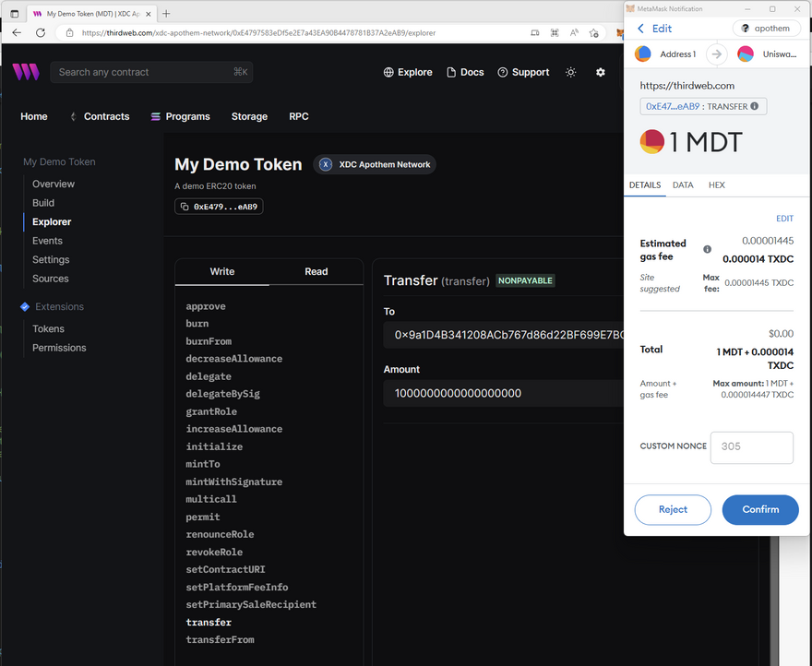The height and width of the screenshot is (666, 812).
Task: Add page to favorites star icon
Action: pyautogui.click(x=594, y=32)
